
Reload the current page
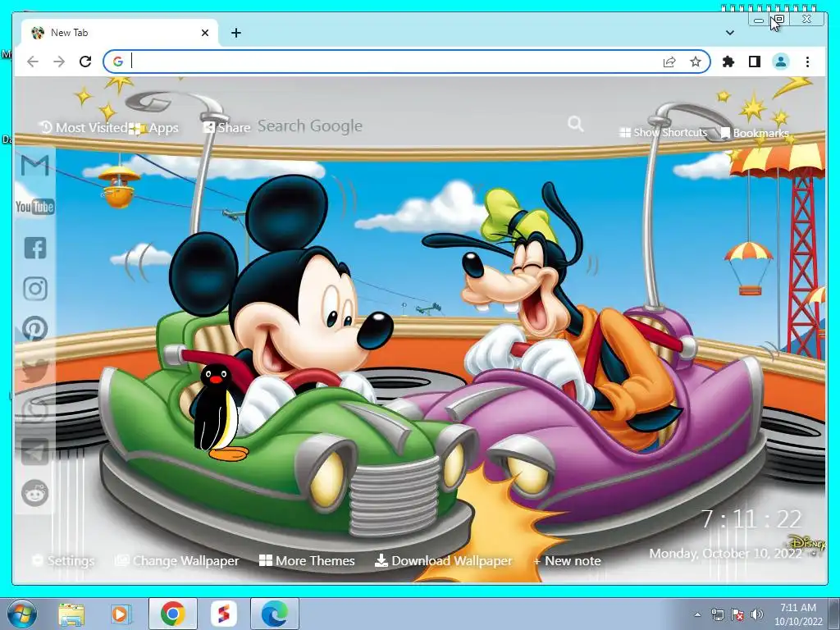click(85, 62)
